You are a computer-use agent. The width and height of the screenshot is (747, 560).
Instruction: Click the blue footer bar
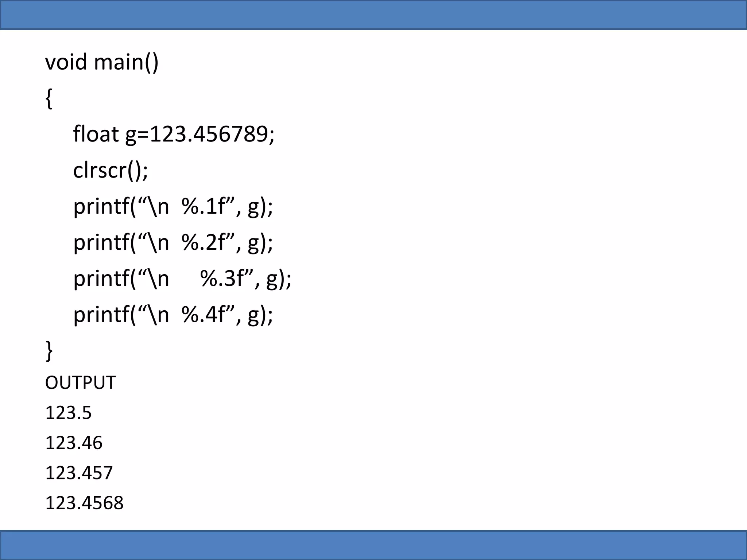(373, 545)
